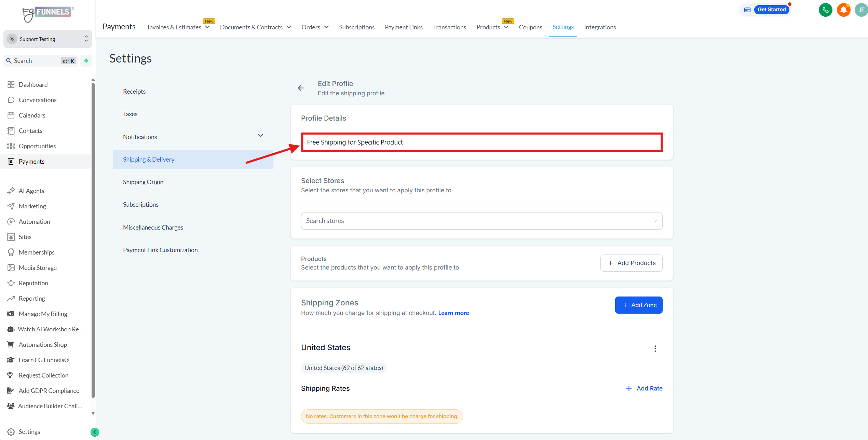Open the Support Testing account switcher
Viewport: 868px width, 440px height.
(48, 39)
